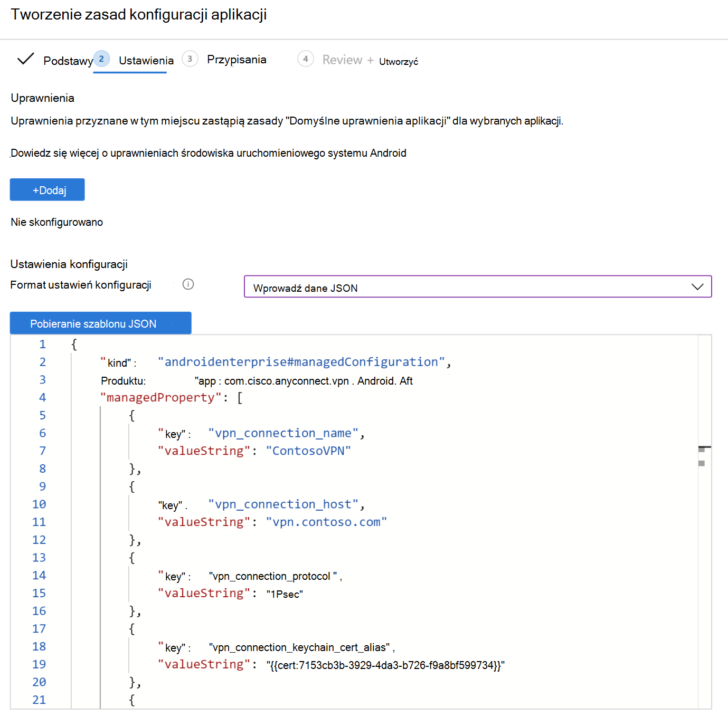Click the step 2 circle for Ustawienia
Viewport: 728px width, 717px height.
[x=101, y=59]
